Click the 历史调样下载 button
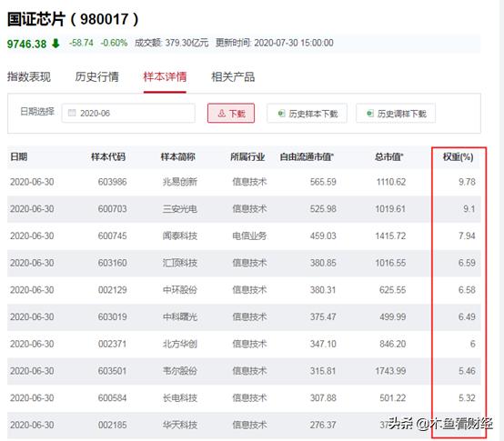Screen dimensions: 504x441 [396, 114]
